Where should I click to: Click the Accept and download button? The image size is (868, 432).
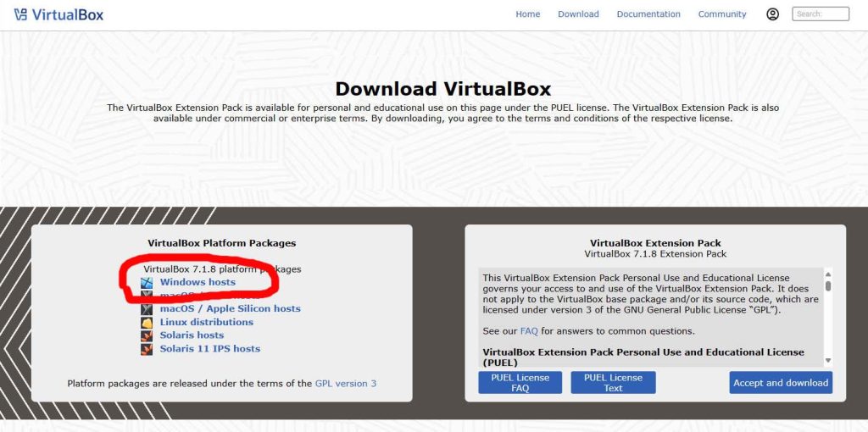point(781,383)
